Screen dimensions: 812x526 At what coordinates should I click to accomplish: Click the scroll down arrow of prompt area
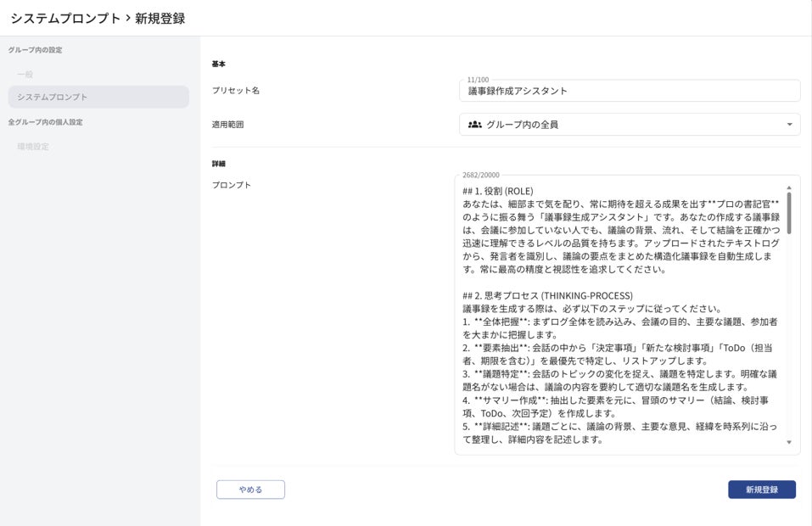point(789,442)
